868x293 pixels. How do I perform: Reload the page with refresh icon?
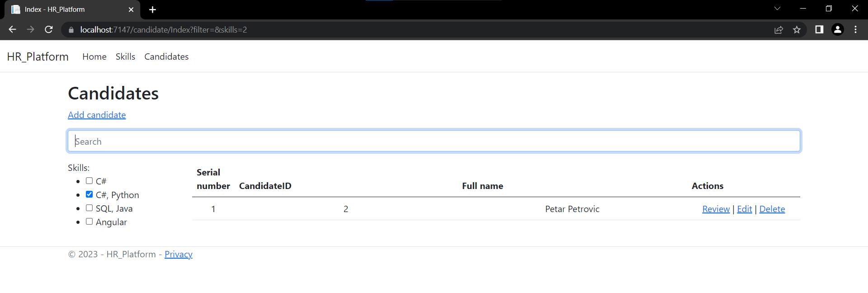point(49,29)
